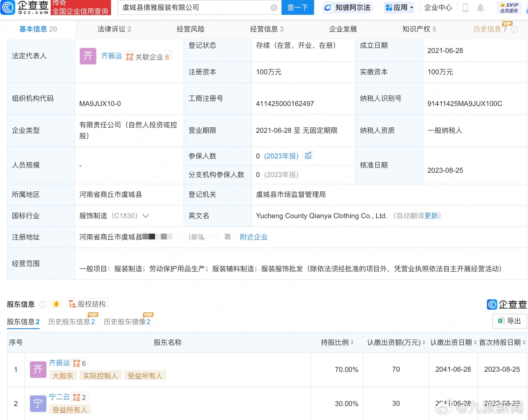This screenshot has width=528, height=420.
Task: Click the Qcc.com logo icon
Action: coord(8,7)
